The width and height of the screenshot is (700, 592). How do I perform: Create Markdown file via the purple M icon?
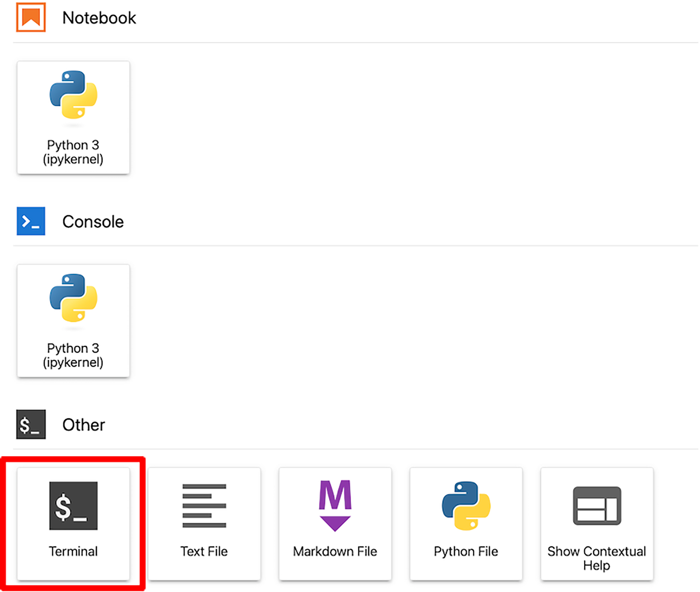[335, 506]
